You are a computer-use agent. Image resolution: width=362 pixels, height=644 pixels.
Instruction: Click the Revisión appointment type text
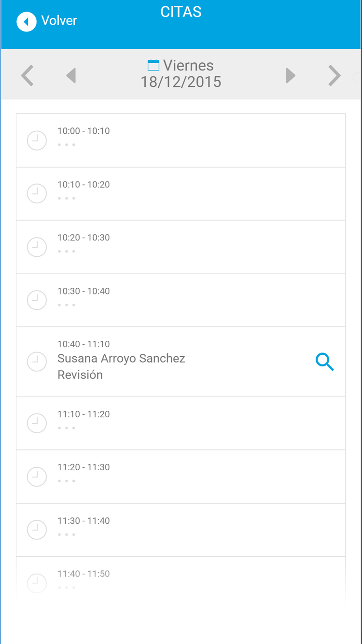click(80, 375)
